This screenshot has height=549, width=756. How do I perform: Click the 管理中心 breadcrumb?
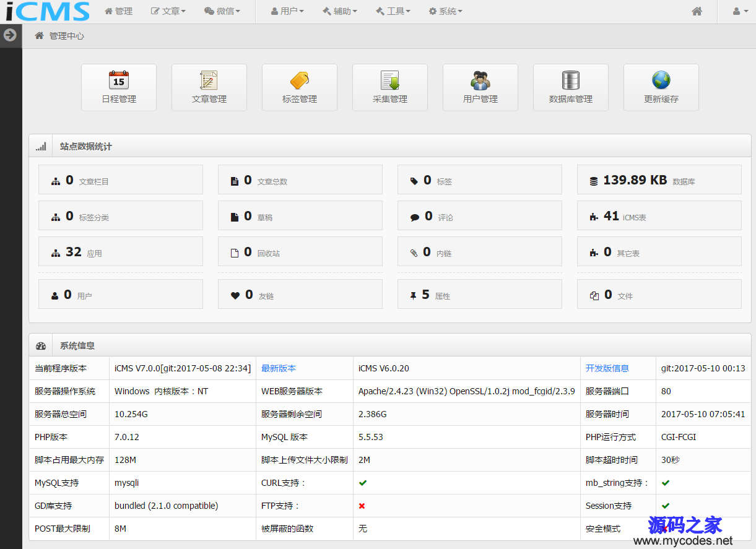(x=67, y=36)
